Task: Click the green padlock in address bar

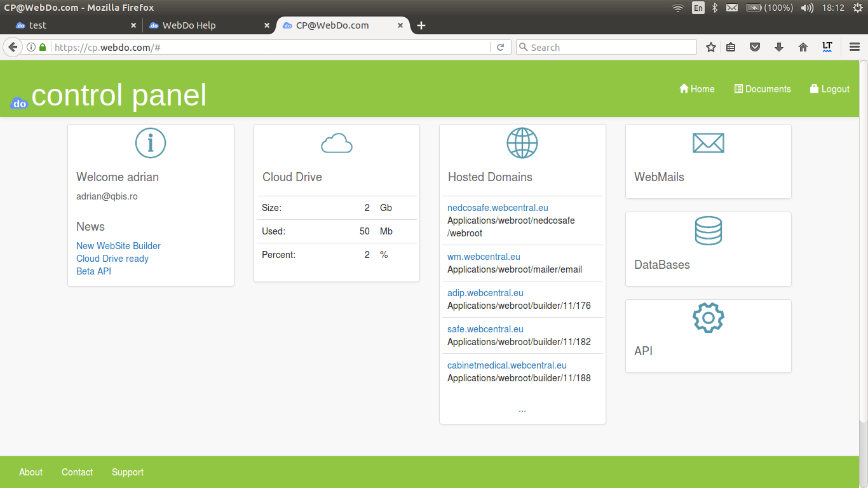Action: [43, 47]
